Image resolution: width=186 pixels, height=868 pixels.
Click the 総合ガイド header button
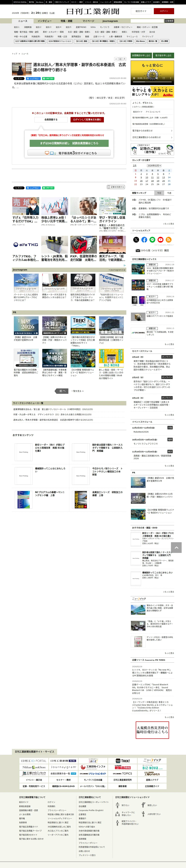pyautogui.click(x=141, y=11)
